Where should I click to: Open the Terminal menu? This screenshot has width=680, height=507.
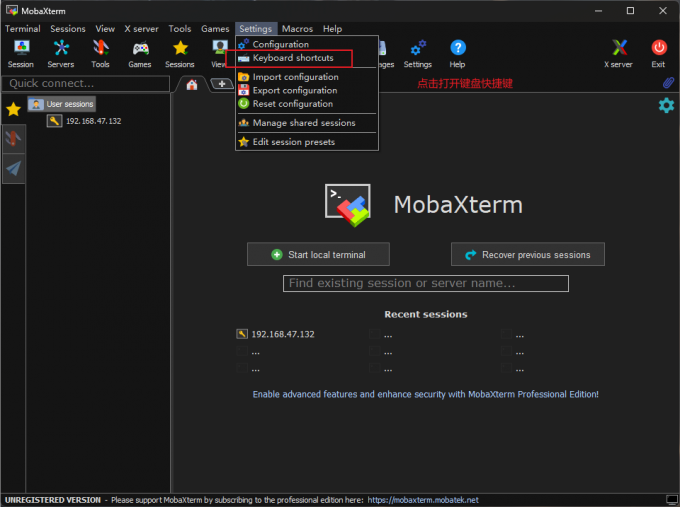pos(23,29)
